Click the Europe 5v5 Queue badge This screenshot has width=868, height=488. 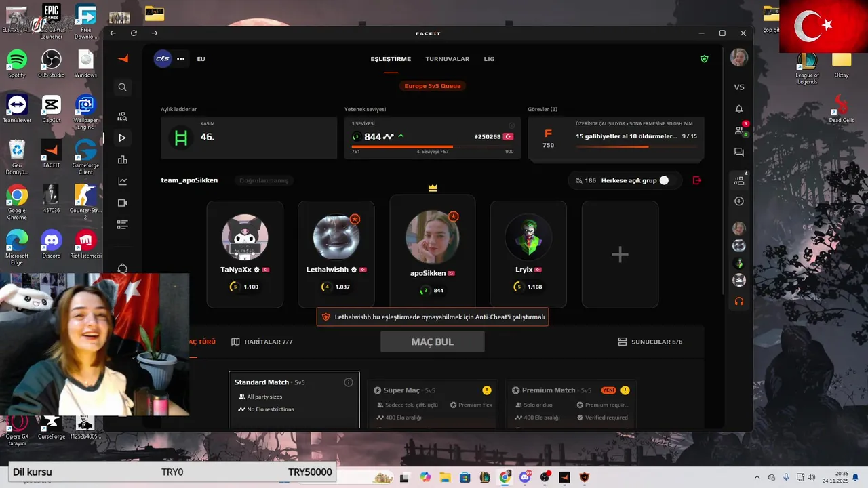(433, 86)
